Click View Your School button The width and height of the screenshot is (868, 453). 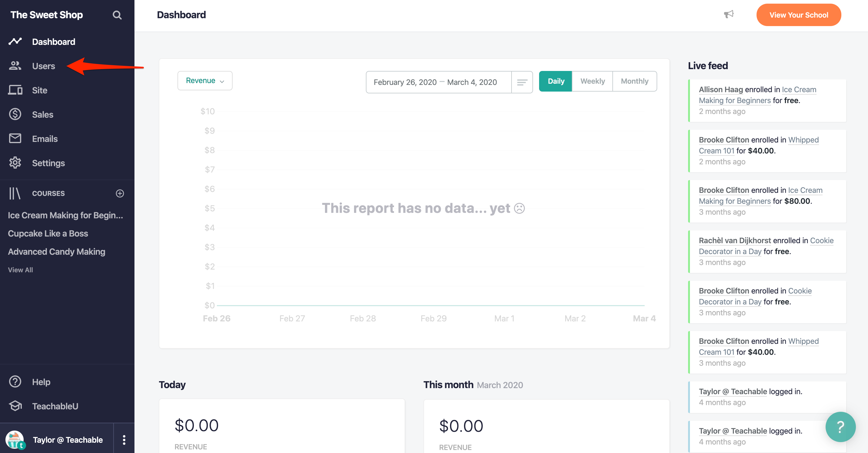point(799,15)
